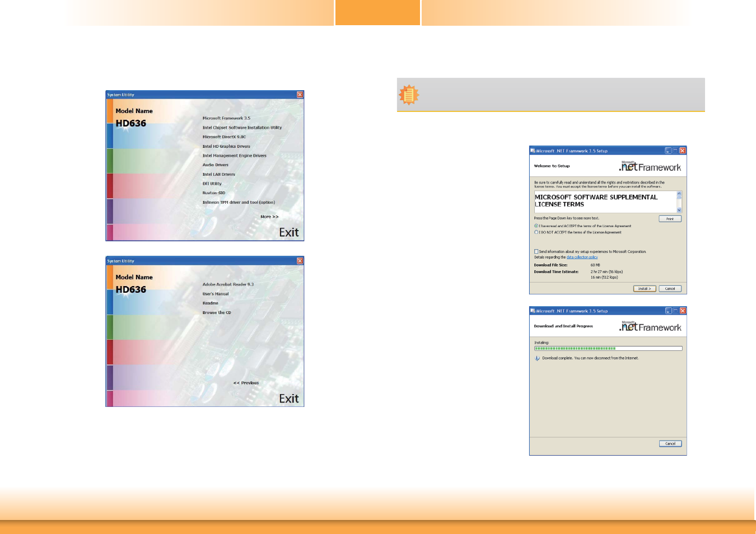This screenshot has width=756, height=534.
Task: Select Intel Chipset Software Installation Utility
Action: 242,128
